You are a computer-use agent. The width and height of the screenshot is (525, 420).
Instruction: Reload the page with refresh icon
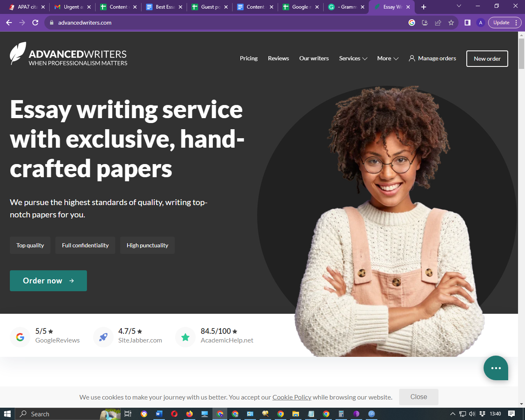tap(35, 23)
